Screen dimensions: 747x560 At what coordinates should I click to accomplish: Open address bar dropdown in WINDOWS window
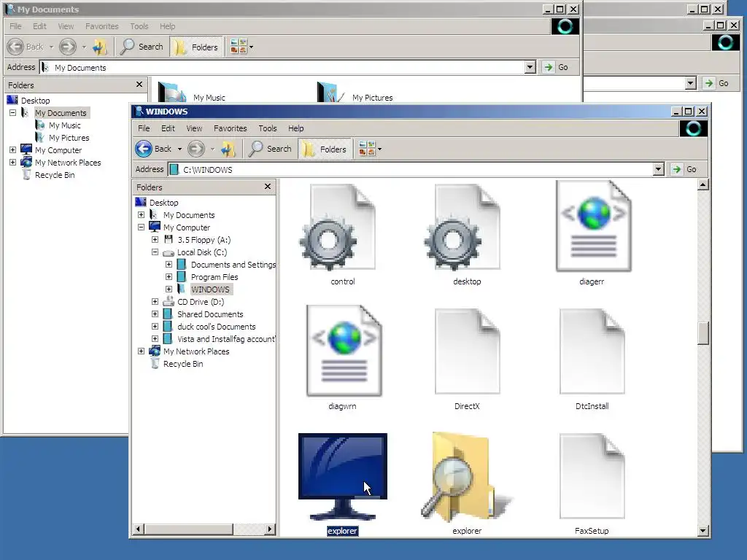tap(659, 169)
